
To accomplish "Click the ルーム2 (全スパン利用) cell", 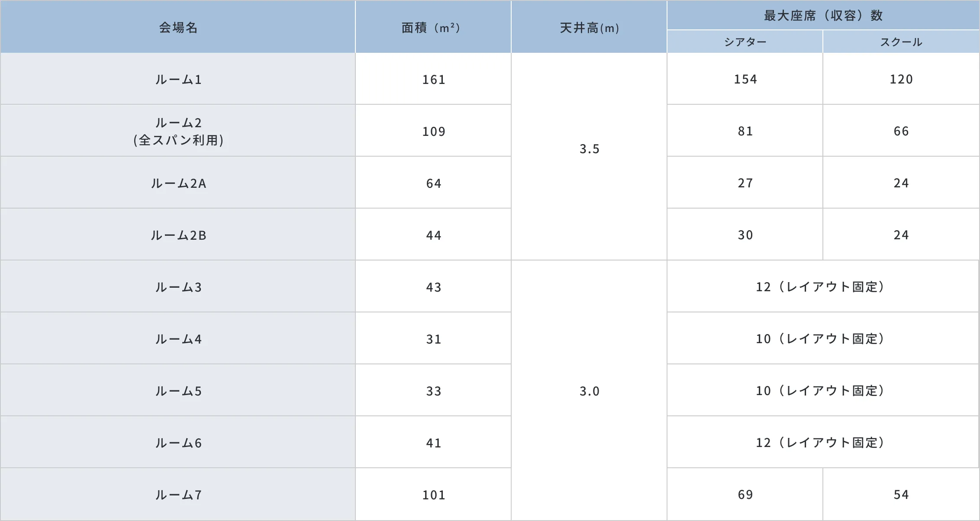I will [x=178, y=131].
